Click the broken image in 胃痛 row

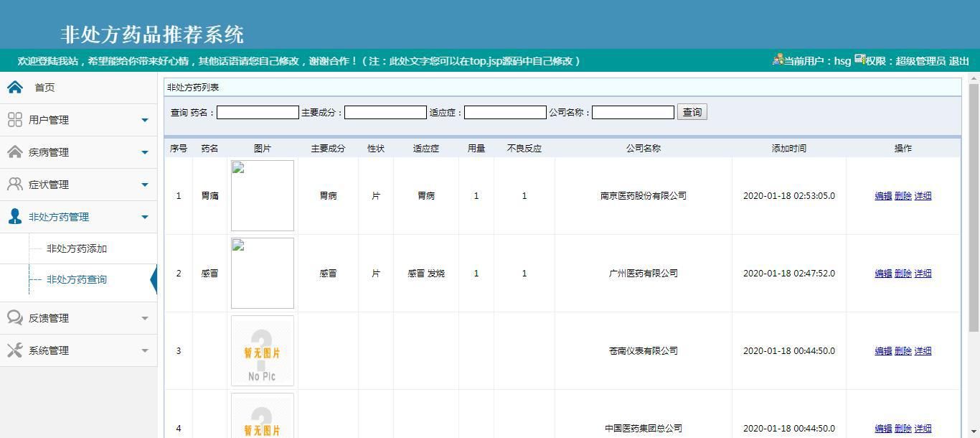(x=263, y=195)
